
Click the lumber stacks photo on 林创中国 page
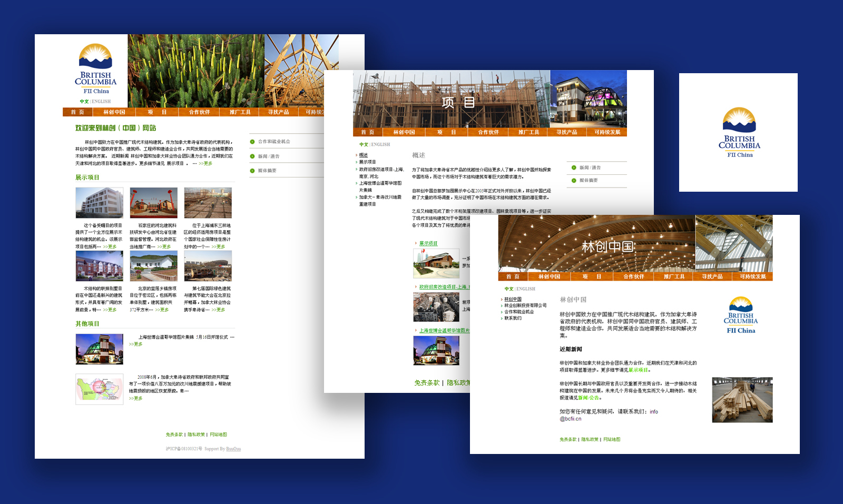742,400
